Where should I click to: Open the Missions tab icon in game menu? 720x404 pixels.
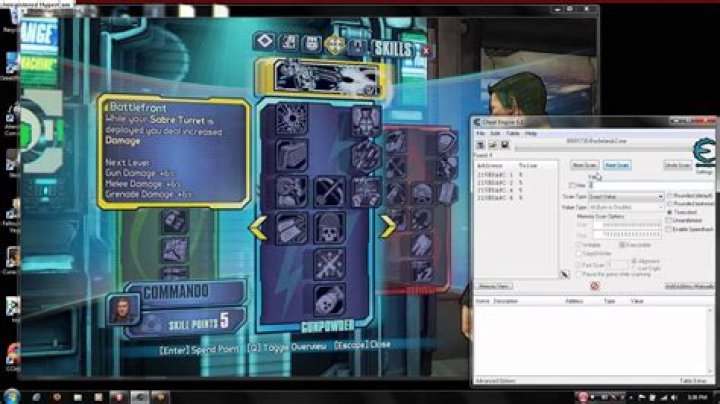pyautogui.click(x=264, y=41)
